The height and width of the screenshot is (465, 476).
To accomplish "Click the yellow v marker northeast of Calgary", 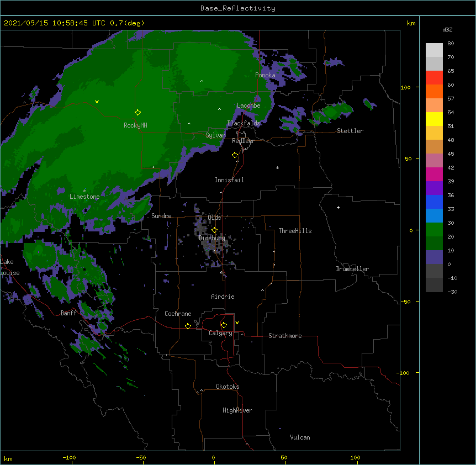I will pos(237,323).
